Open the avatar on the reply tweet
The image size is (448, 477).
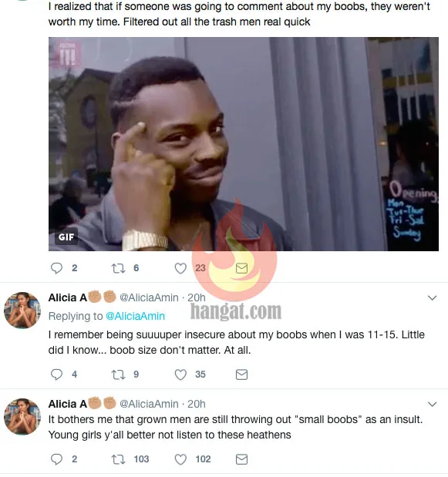[x=22, y=311]
